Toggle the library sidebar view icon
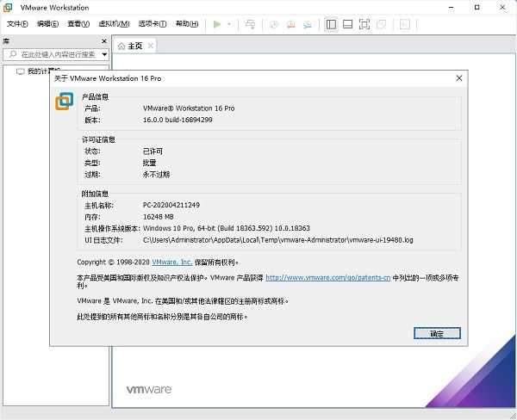This screenshot has width=517, height=420. click(x=331, y=24)
